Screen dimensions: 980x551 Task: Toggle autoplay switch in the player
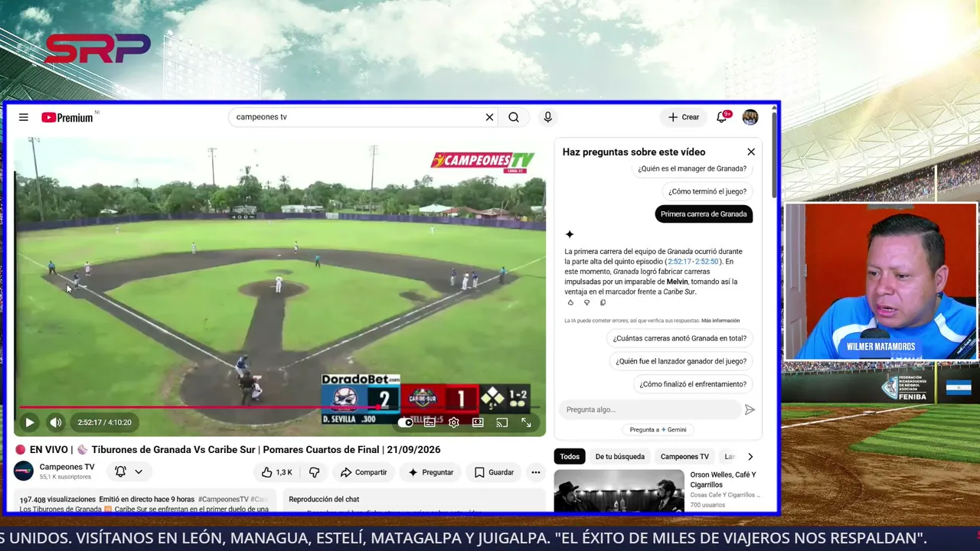(406, 422)
